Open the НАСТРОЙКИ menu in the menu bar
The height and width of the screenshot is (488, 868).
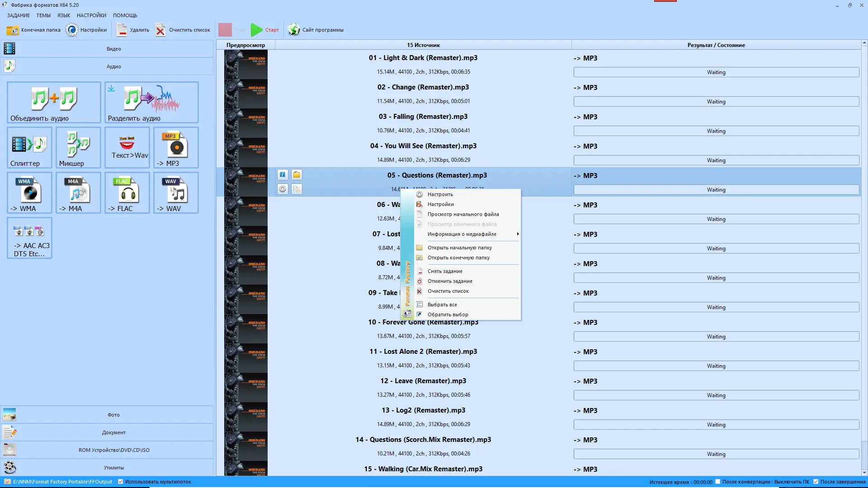[x=91, y=15]
